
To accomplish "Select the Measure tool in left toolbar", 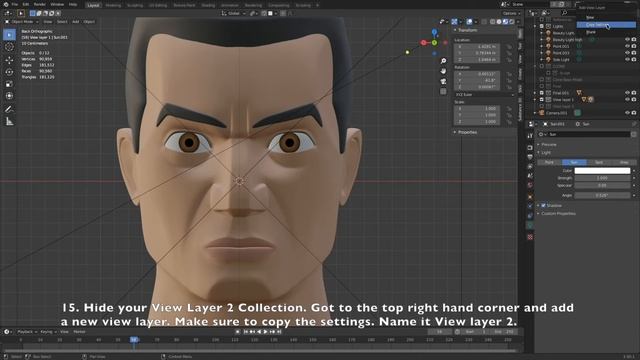I will (9, 121).
